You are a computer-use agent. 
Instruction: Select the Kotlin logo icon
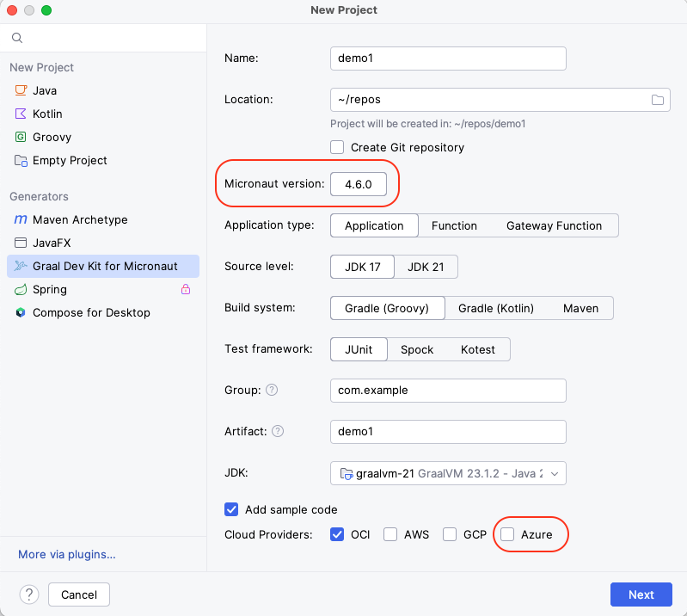coord(21,114)
